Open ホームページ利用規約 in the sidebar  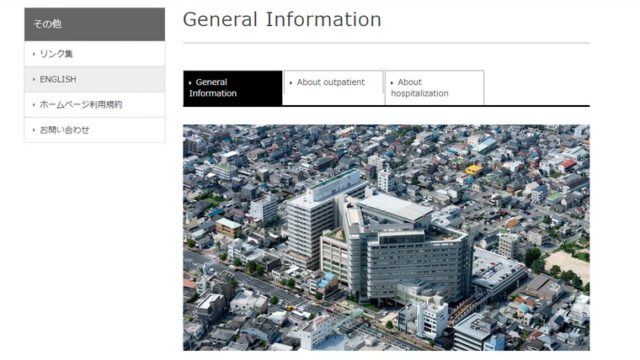(x=95, y=104)
